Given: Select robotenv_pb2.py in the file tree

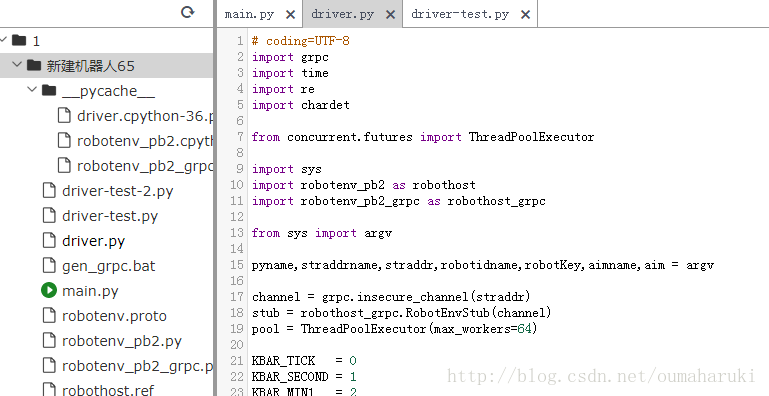Looking at the screenshot, I should coord(122,341).
